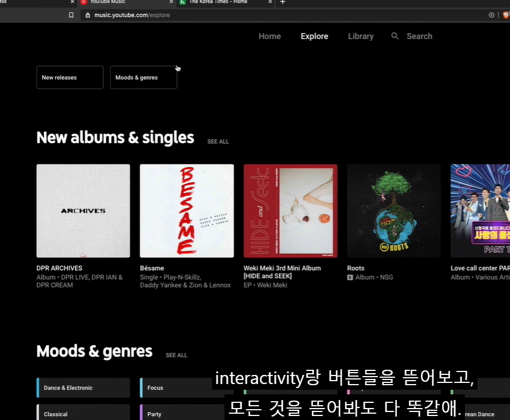Click the bookmark icon in address bar
The image size is (510, 420).
(71, 15)
